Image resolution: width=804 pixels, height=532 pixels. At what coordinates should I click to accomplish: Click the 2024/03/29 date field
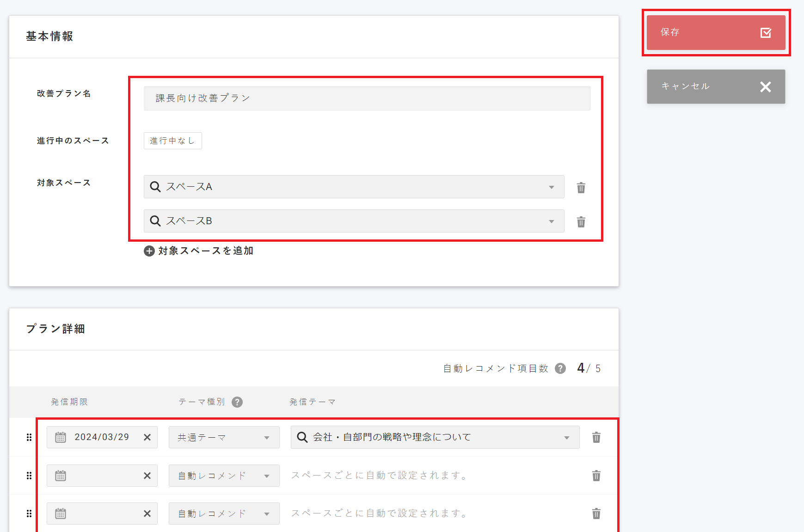tap(102, 437)
